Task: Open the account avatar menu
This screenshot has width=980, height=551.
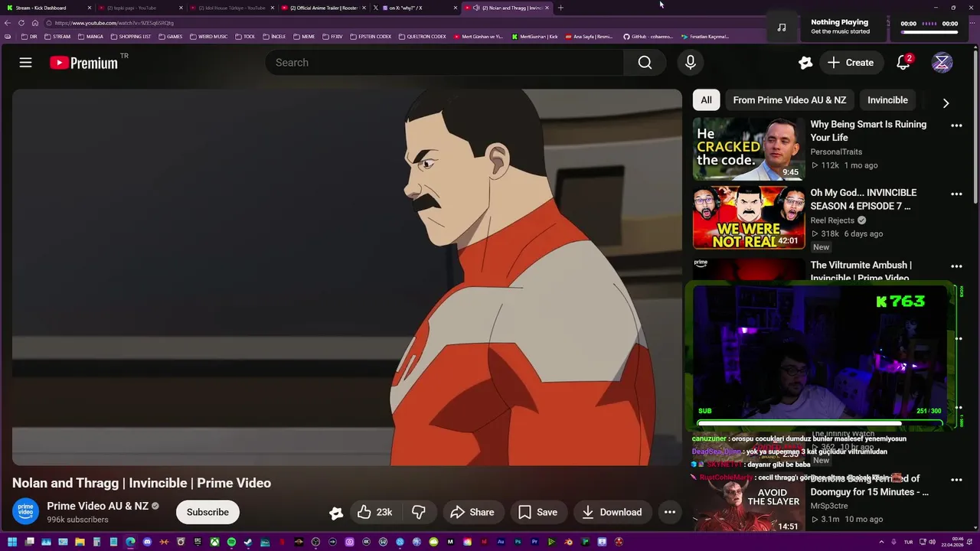Action: pyautogui.click(x=942, y=63)
